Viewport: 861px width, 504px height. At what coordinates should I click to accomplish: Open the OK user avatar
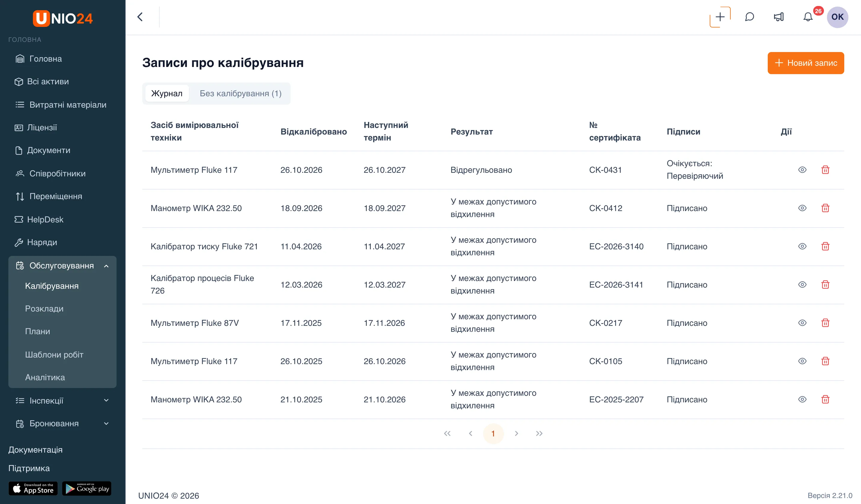point(837,17)
